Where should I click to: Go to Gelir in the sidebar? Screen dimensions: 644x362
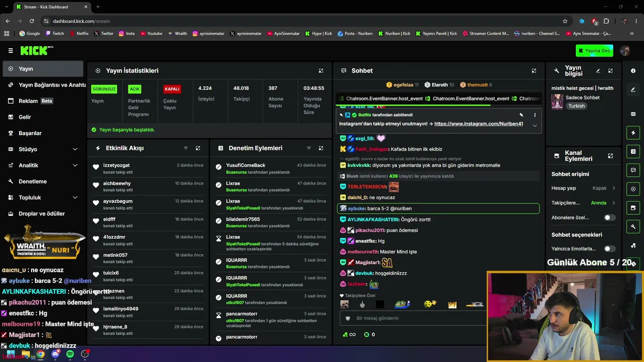[43, 117]
